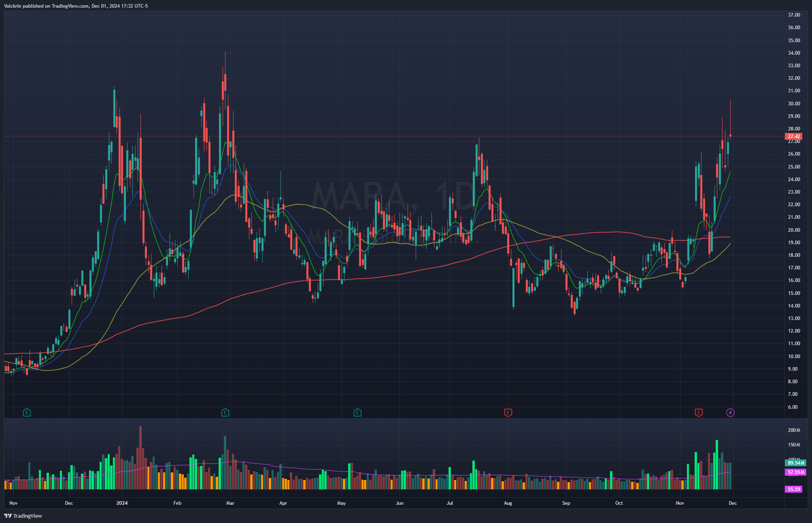Click the green 89.54M volume label
Screen dimensions: 812x523
pos(796,463)
